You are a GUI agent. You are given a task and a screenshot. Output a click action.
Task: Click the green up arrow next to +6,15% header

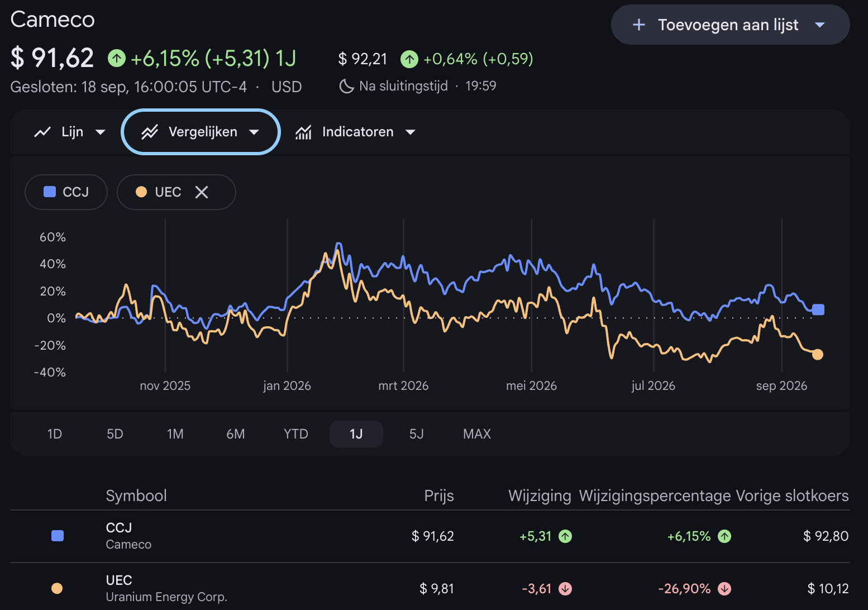pyautogui.click(x=117, y=58)
